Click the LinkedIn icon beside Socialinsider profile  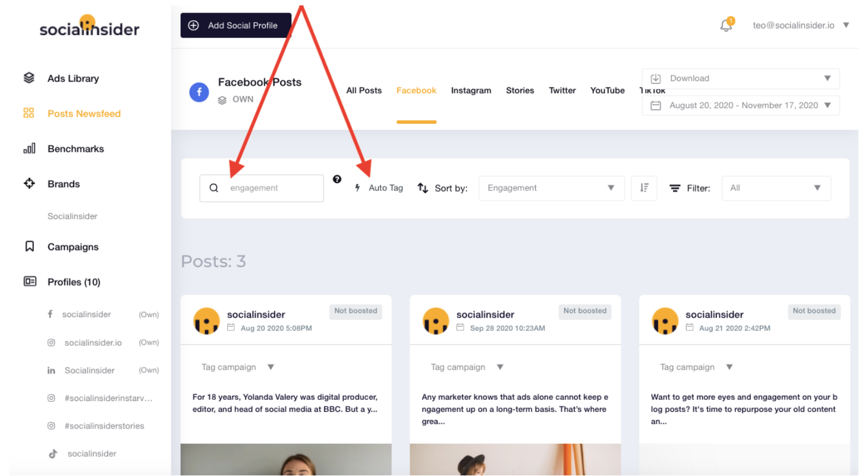click(x=51, y=370)
